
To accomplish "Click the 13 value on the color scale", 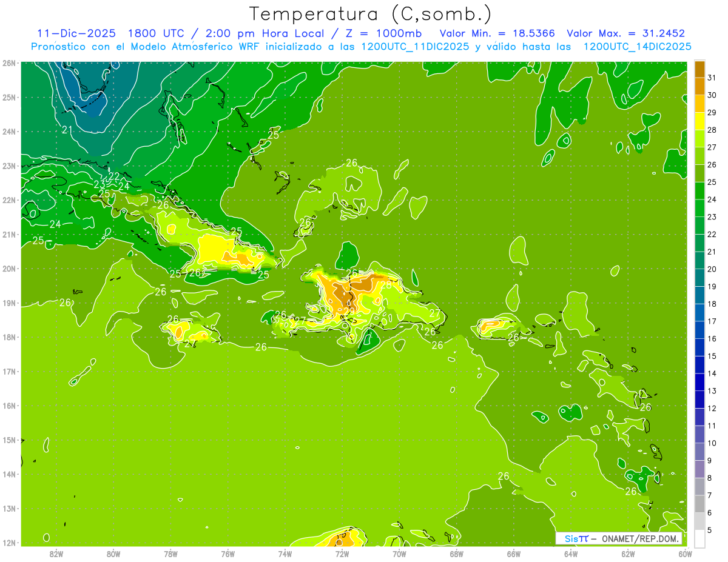I will 712,391.
